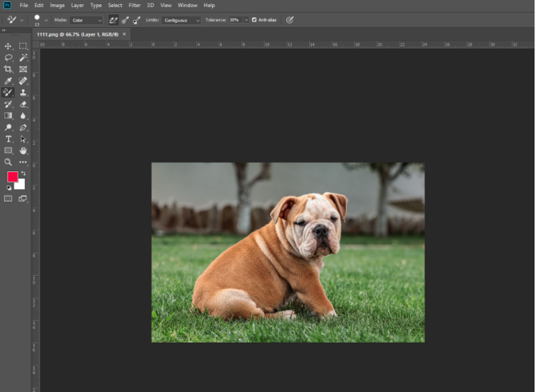This screenshot has height=392, width=536.
Task: Select the Path Selection arrow tool
Action: point(23,139)
